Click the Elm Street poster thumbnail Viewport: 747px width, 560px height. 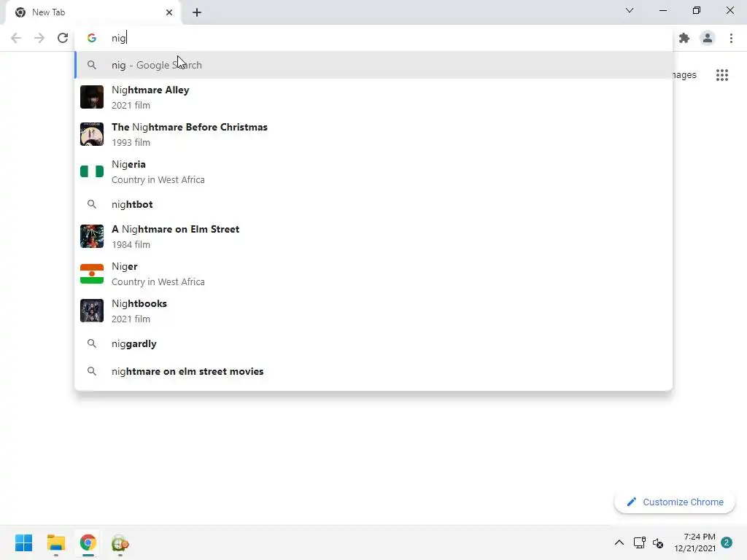92,236
